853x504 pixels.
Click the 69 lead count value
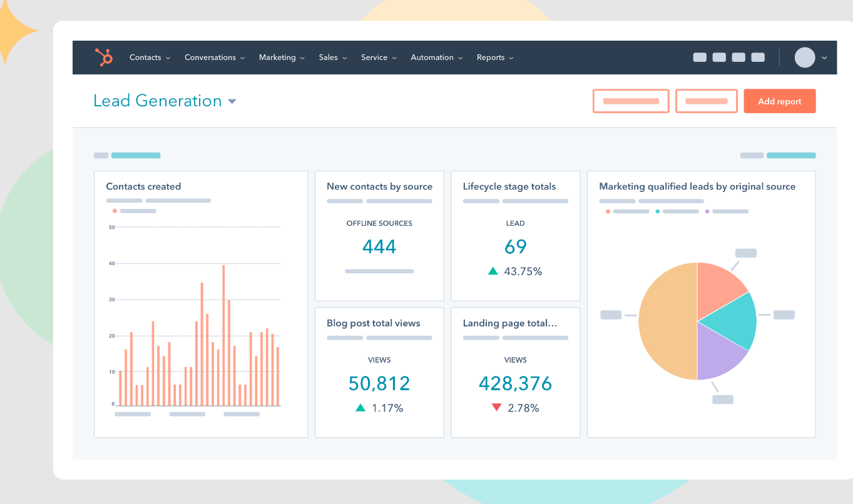pyautogui.click(x=516, y=247)
